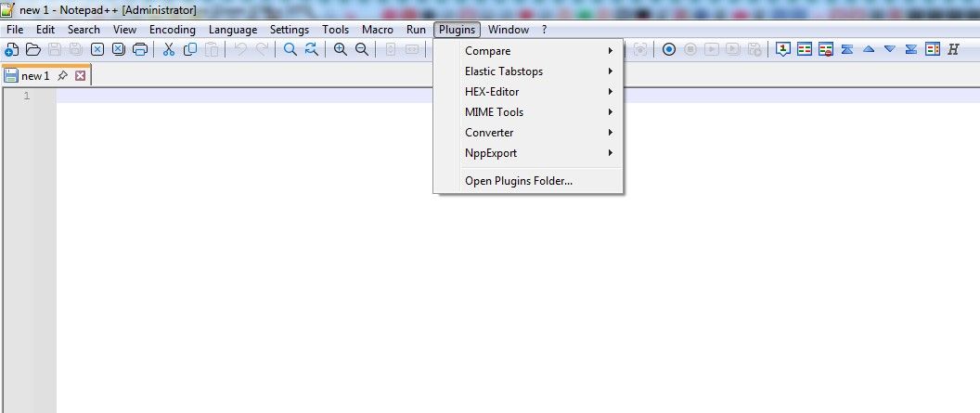Click the Print toolbar icon

pyautogui.click(x=140, y=50)
